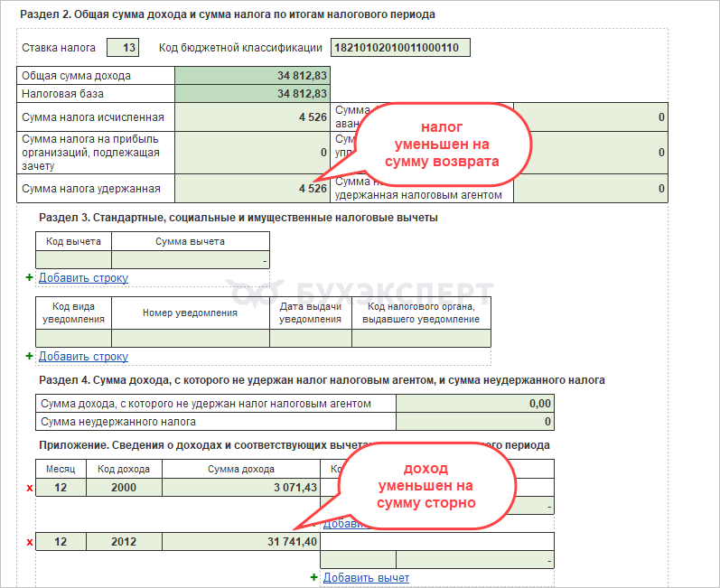The width and height of the screenshot is (720, 588).
Task: Delete income row with code 2012
Action: [30, 542]
